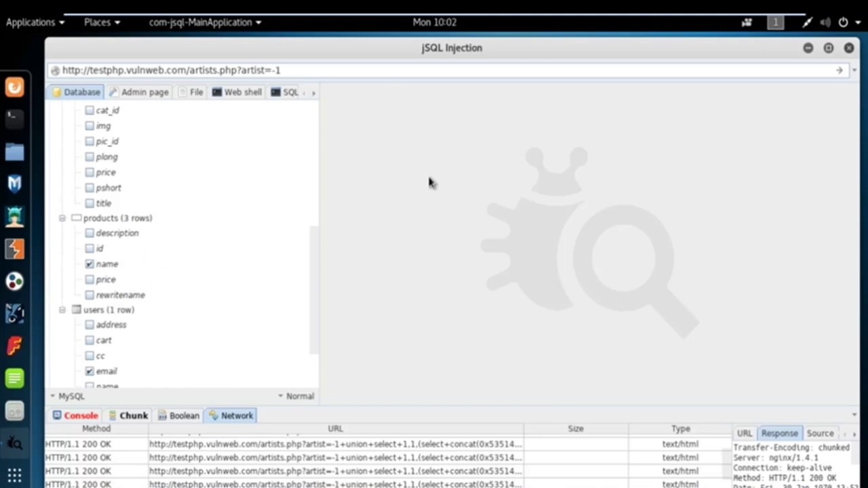Select the users table icon in the tree

point(76,310)
